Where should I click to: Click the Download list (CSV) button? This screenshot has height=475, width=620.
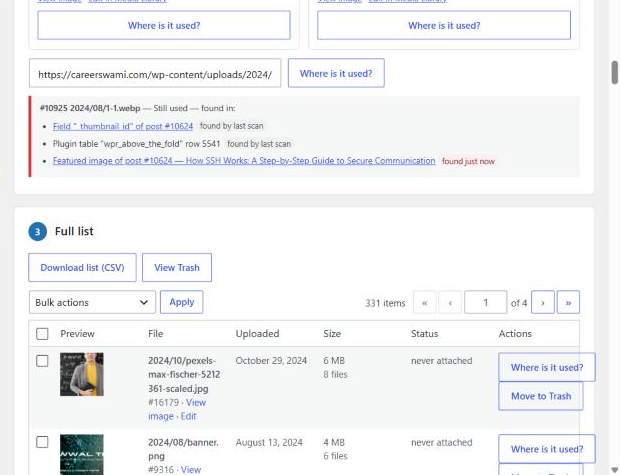(82, 268)
